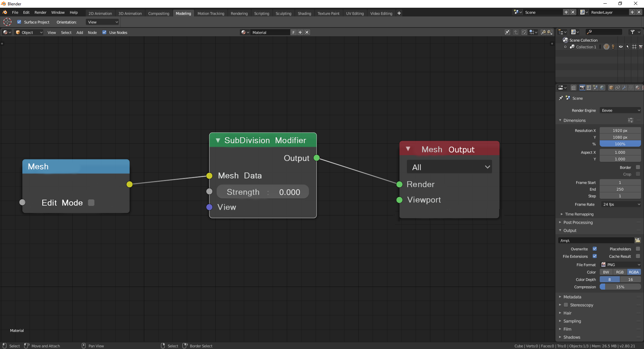Toggle the pin node tree icon
The height and width of the screenshot is (349, 644).
point(507,32)
